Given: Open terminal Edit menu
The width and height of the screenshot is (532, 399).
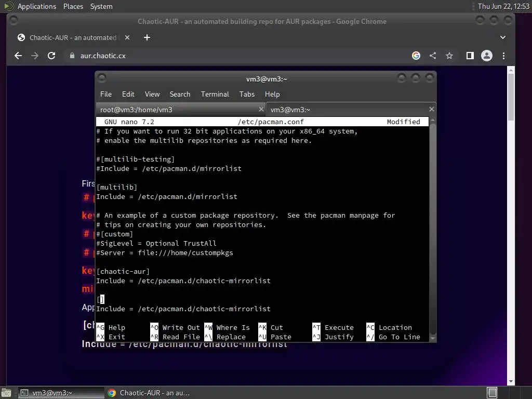Looking at the screenshot, I should (128, 94).
